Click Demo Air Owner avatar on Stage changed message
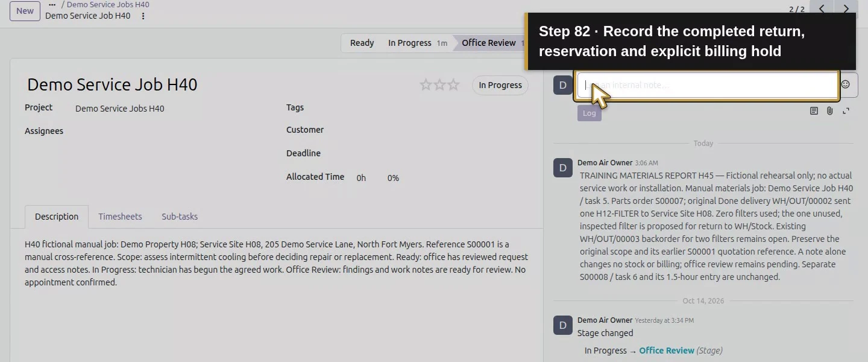The image size is (868, 362). tap(562, 326)
